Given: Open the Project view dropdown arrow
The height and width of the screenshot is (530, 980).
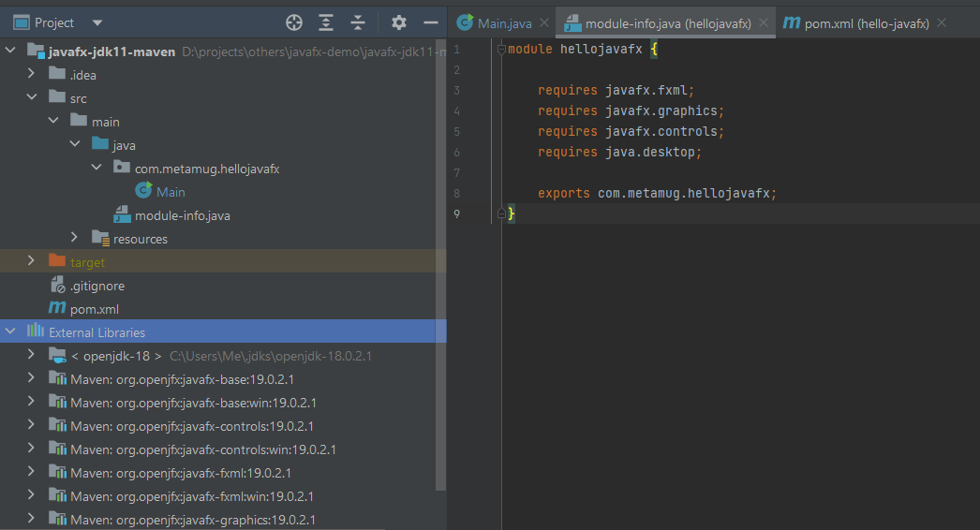Looking at the screenshot, I should pyautogui.click(x=97, y=23).
